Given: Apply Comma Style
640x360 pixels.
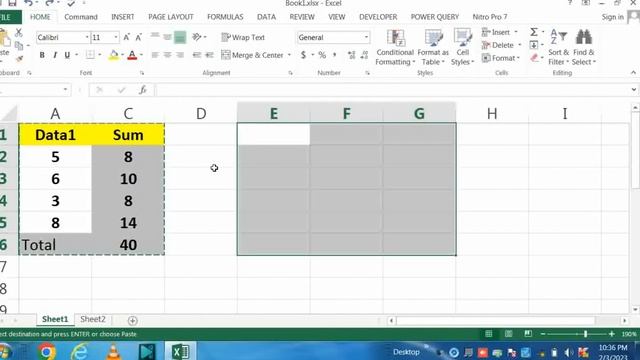Looking at the screenshot, I should (x=334, y=55).
